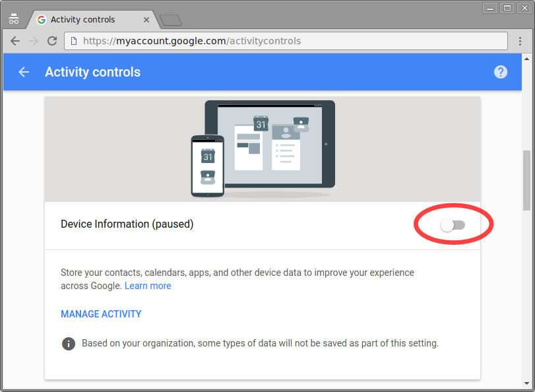
Task: Click the browser forward button
Action: (x=34, y=41)
